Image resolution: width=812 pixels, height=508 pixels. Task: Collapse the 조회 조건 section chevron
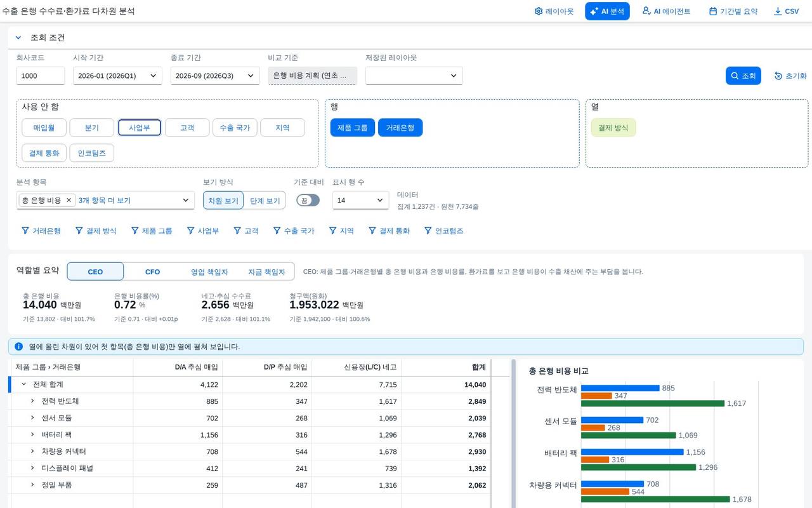coord(18,37)
